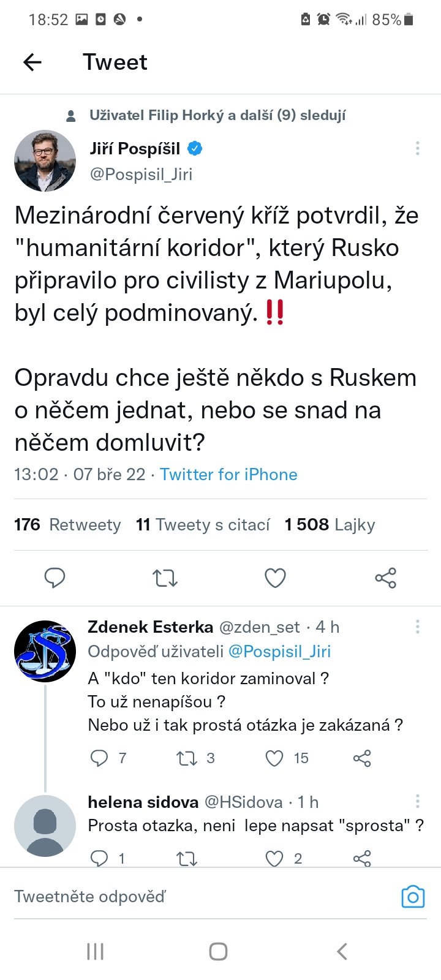
Task: Open helena sidova's reply options menu
Action: tap(417, 801)
